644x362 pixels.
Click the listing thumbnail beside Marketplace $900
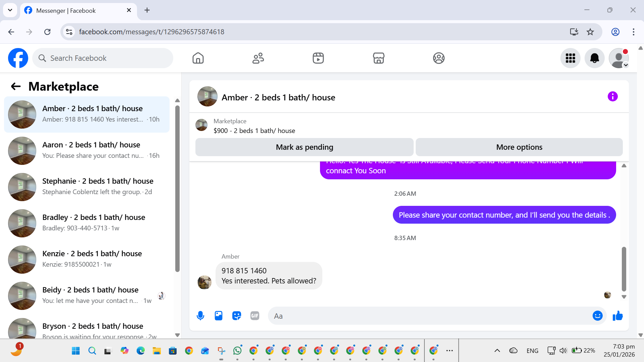[201, 125]
